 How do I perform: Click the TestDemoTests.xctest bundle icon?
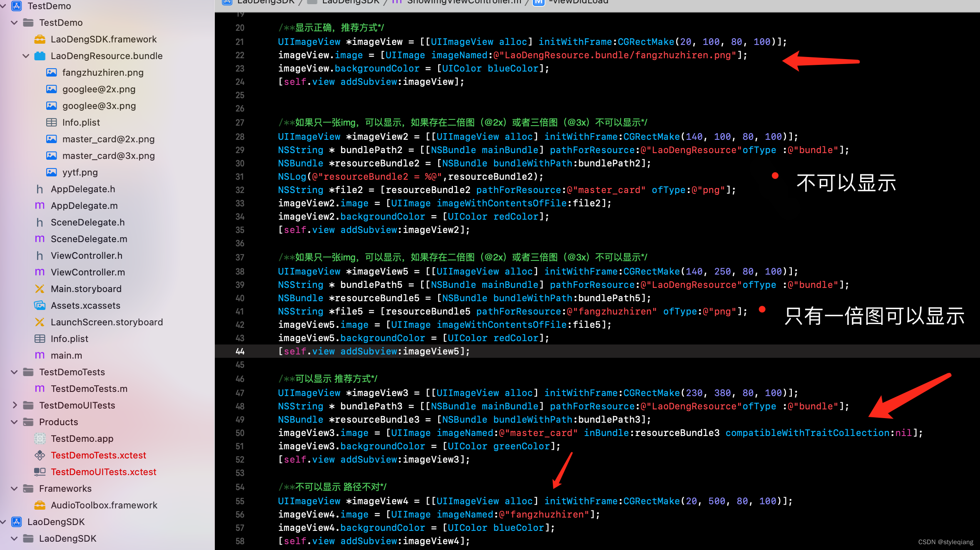coord(40,456)
